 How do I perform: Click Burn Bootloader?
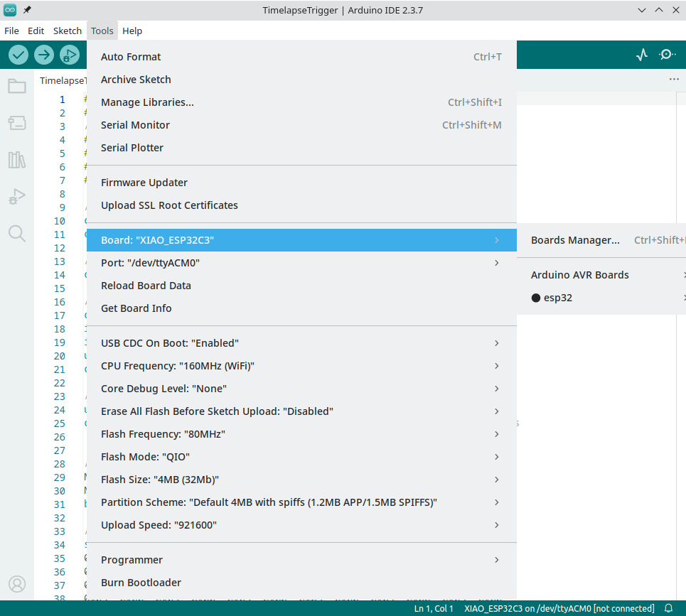(x=301, y=583)
